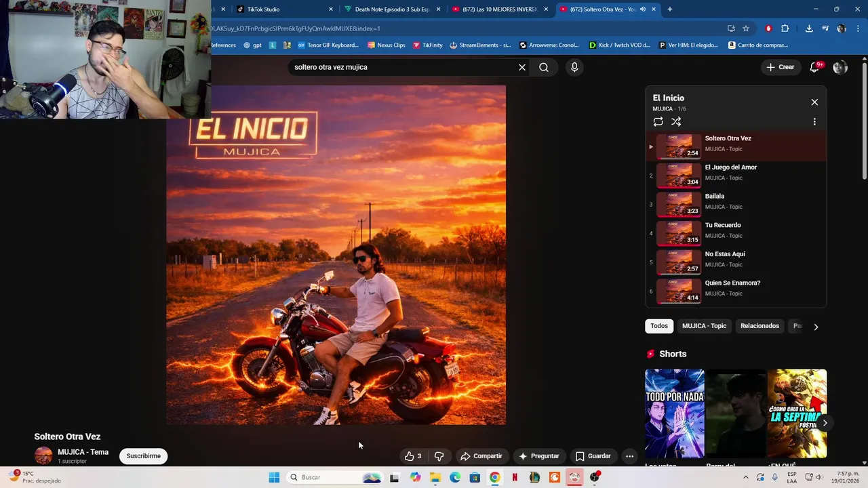Mute audio on the Soltero Otra Vez tab

pos(642,9)
